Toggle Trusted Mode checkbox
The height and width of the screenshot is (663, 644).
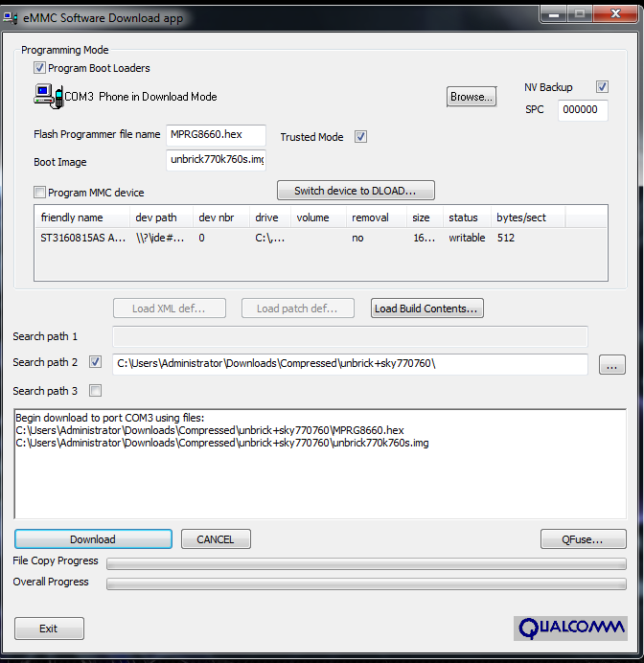360,137
